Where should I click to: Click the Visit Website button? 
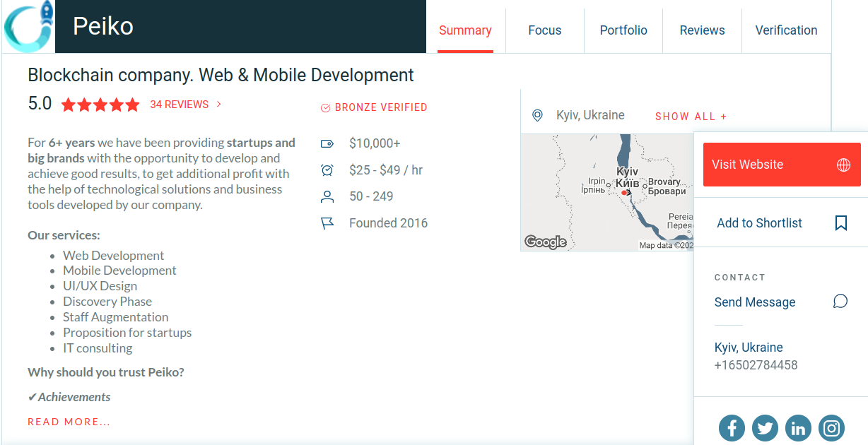point(782,165)
